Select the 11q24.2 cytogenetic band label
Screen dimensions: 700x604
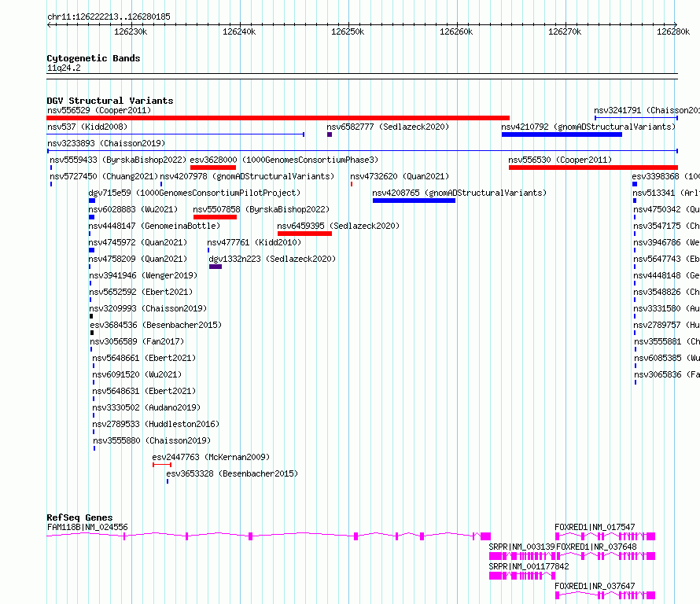coord(64,68)
